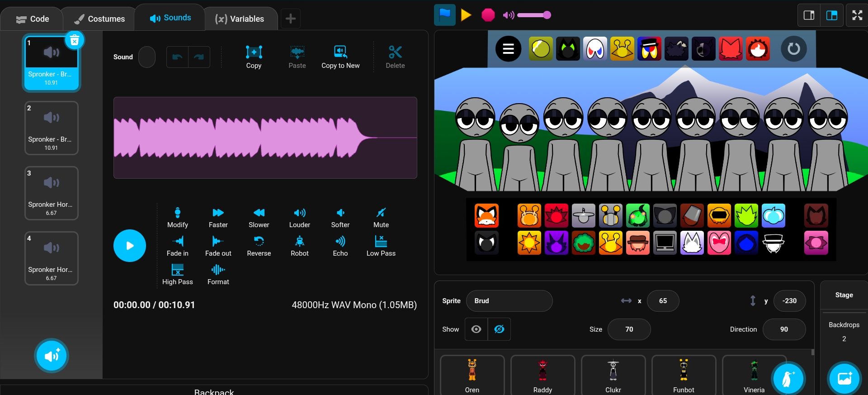This screenshot has height=395, width=868.
Task: Apply the Slower effect
Action: (x=259, y=218)
